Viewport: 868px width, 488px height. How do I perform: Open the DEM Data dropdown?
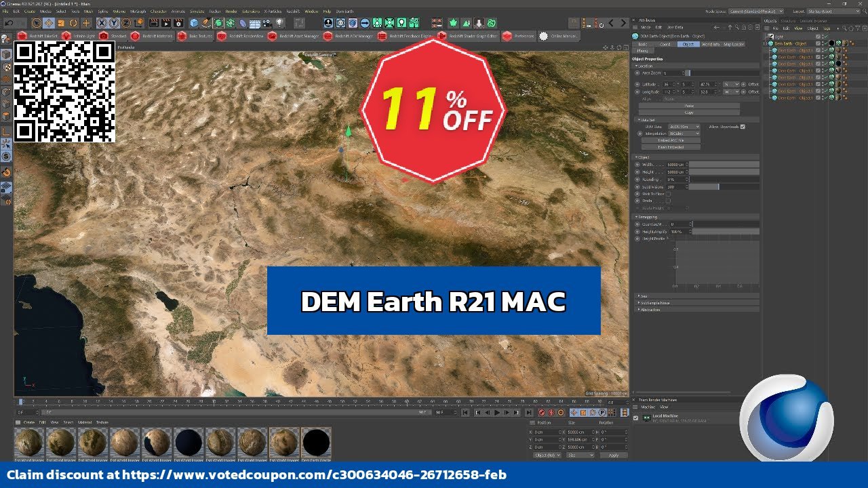point(684,127)
